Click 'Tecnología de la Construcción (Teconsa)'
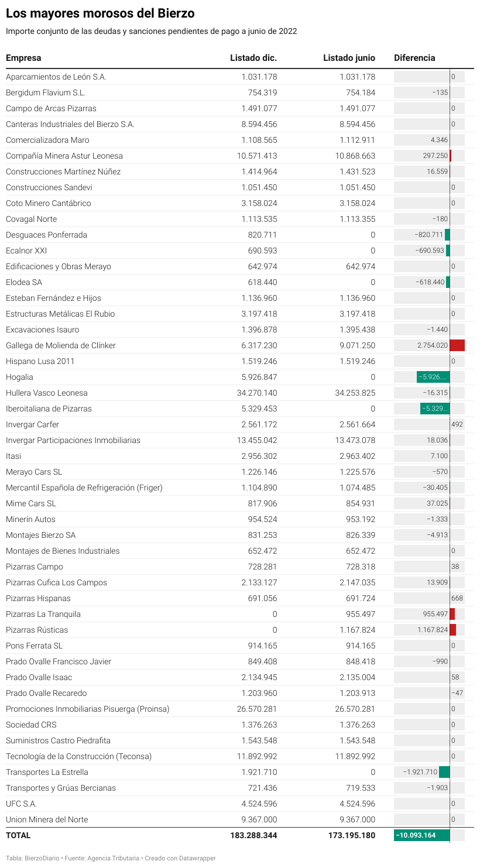The height and width of the screenshot is (868, 480). (78, 756)
